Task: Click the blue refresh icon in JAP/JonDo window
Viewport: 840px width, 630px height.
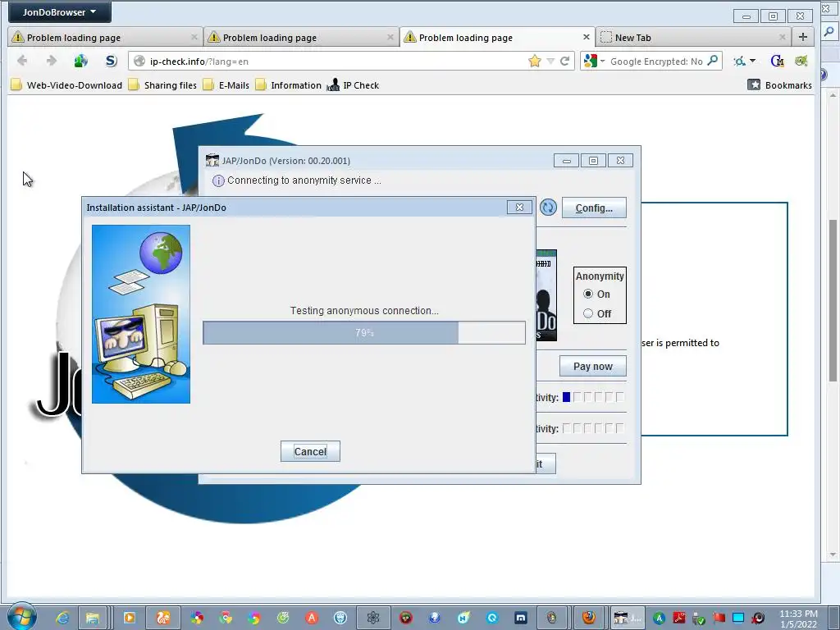Action: click(x=548, y=208)
